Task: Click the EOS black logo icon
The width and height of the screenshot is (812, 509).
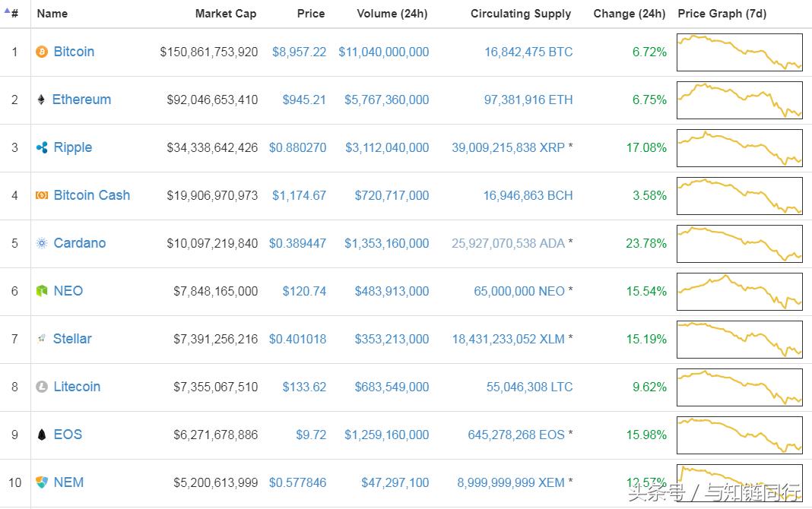Action: pos(41,435)
